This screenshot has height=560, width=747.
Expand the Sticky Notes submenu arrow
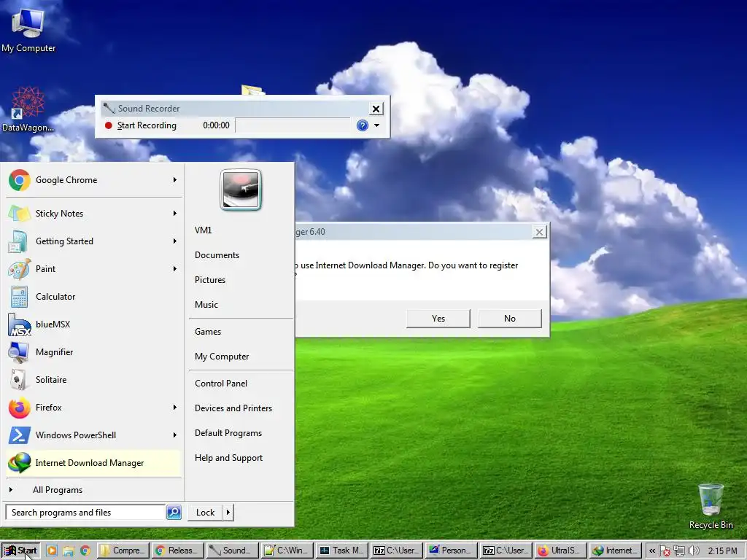click(175, 214)
